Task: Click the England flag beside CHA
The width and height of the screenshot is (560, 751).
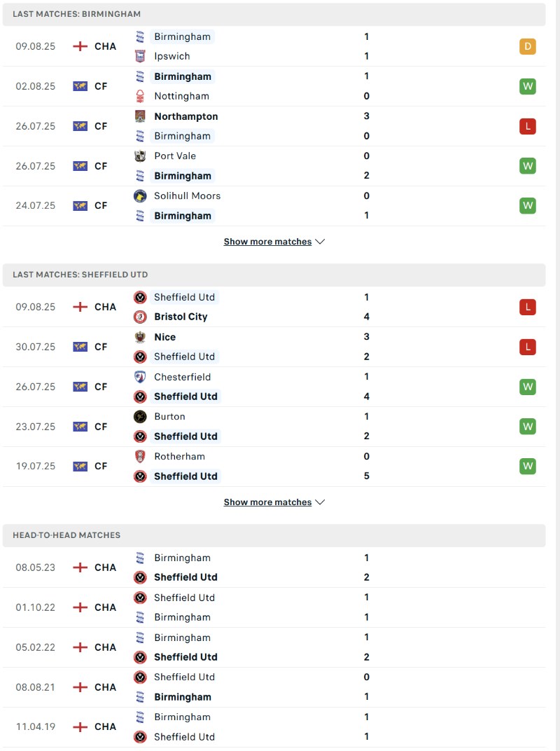Action: 79,46
